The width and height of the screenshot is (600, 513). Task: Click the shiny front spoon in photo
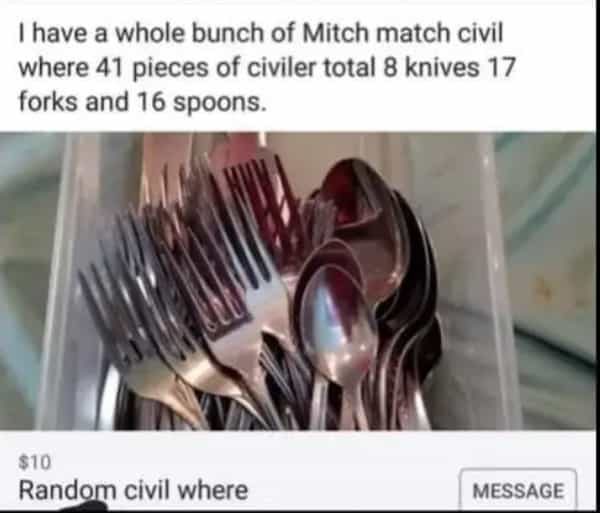(337, 325)
